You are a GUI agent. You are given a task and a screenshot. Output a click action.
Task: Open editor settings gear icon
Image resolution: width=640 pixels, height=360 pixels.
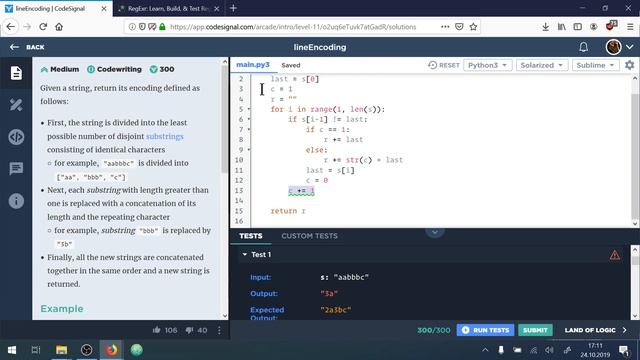tap(629, 65)
